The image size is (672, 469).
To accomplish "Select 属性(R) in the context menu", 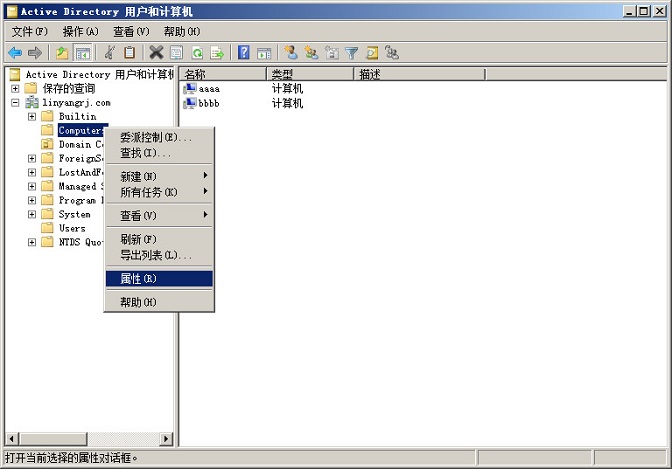I will (158, 279).
